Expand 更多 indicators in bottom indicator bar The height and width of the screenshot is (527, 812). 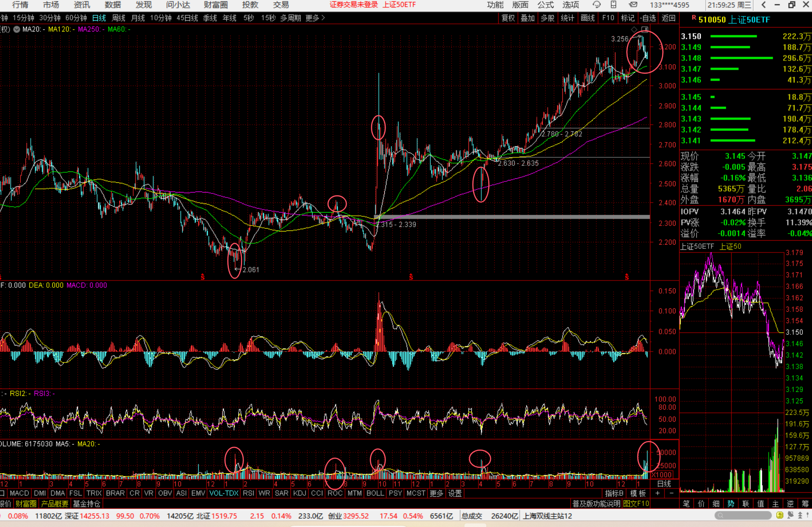pos(436,493)
